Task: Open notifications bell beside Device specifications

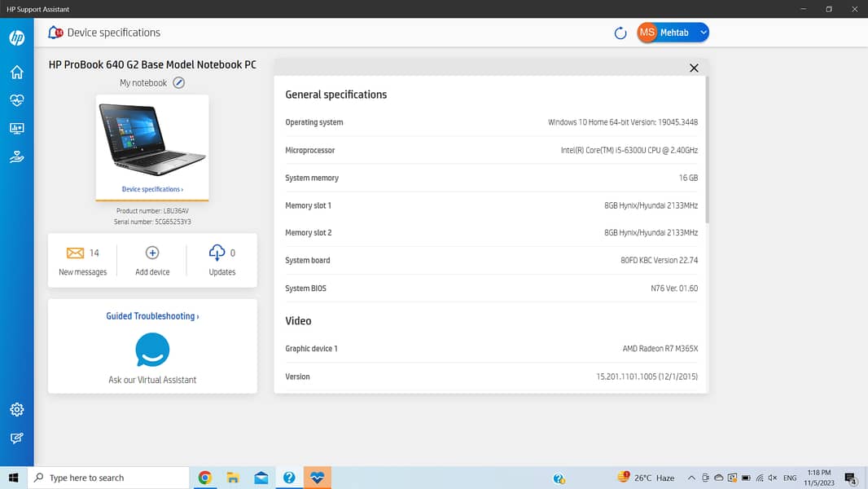Action: coord(55,33)
